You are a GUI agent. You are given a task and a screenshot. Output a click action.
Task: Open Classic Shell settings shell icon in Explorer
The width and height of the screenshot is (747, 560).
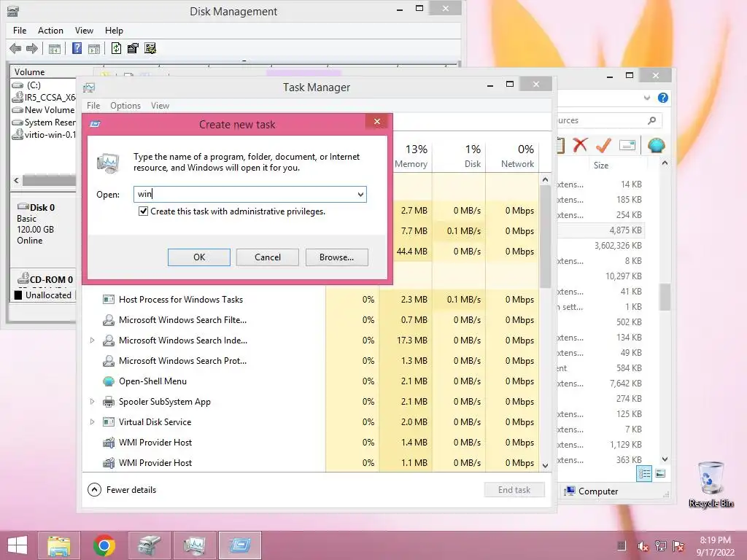coord(656,145)
